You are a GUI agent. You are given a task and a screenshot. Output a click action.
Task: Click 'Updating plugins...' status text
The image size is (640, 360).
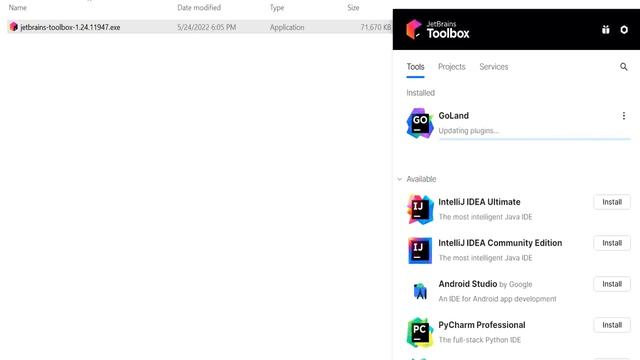(469, 131)
